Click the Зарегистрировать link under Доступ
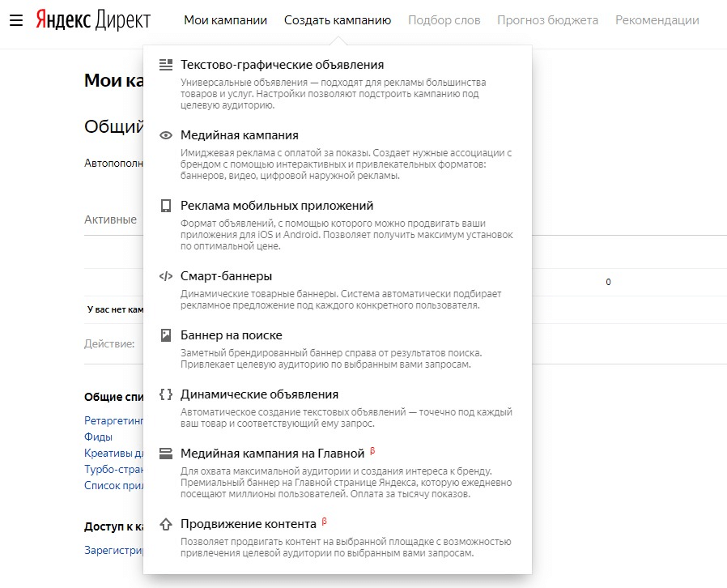The height and width of the screenshot is (588, 727). (113, 551)
